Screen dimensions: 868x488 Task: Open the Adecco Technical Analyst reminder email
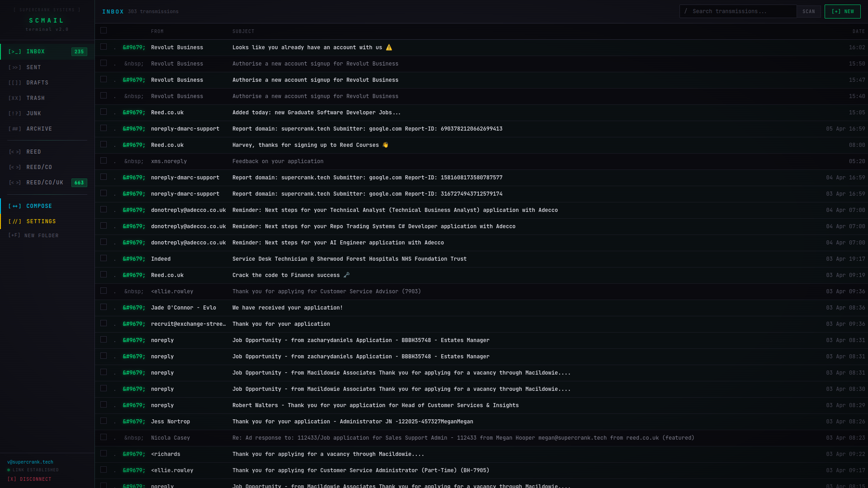pos(481,210)
